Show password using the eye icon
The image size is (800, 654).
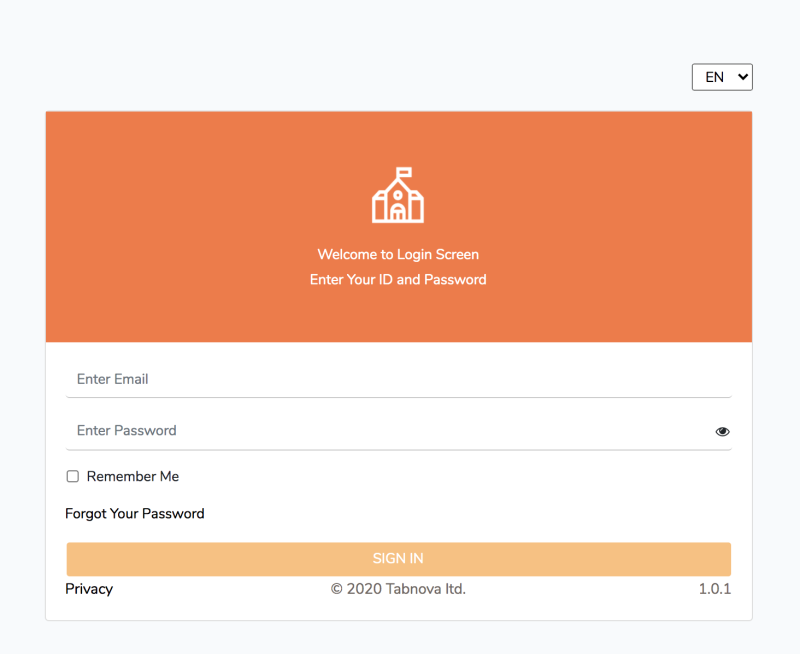tap(722, 432)
